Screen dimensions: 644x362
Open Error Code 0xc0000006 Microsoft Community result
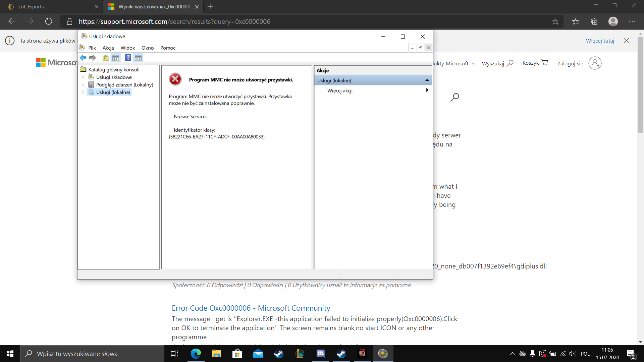click(x=251, y=308)
